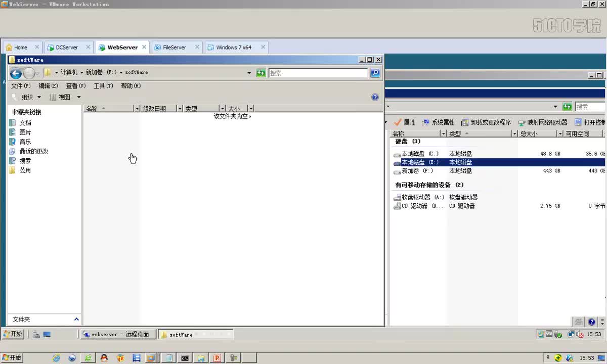Open 图片 in favorite links
This screenshot has height=364, width=607.
pyautogui.click(x=21, y=132)
